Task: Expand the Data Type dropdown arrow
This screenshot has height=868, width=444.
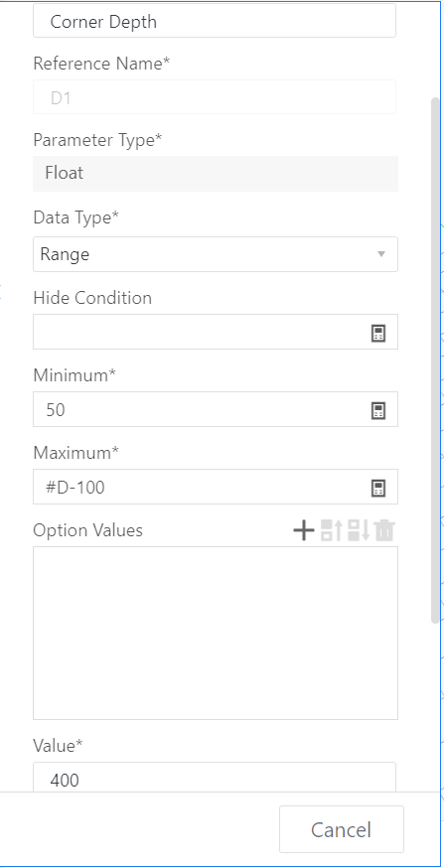Action: click(x=380, y=254)
